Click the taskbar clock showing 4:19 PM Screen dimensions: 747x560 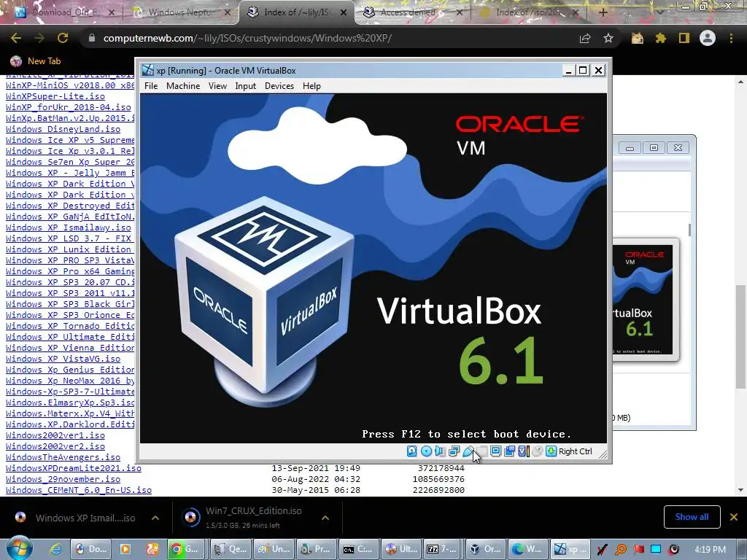(x=711, y=550)
